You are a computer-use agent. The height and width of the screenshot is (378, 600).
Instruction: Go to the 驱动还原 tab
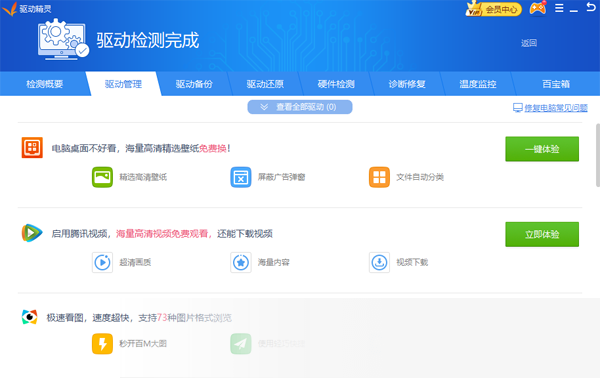click(265, 84)
